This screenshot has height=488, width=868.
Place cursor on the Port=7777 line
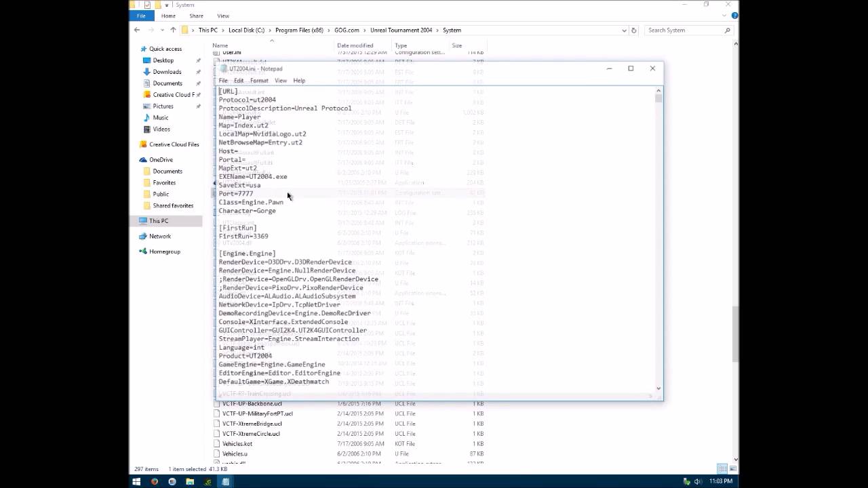(x=236, y=194)
